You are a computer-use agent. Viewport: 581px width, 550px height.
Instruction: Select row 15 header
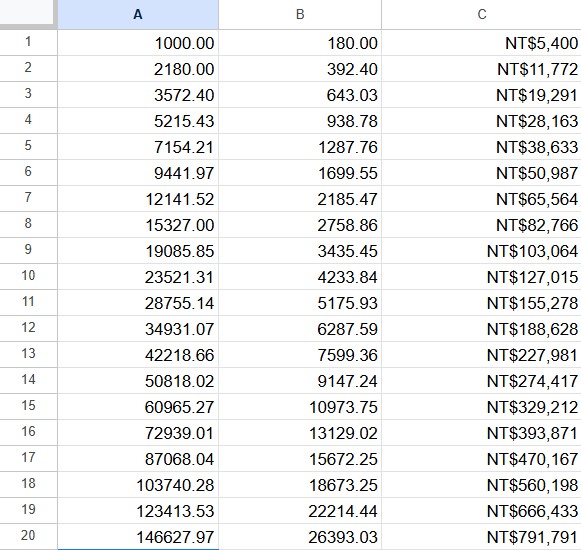(28, 407)
